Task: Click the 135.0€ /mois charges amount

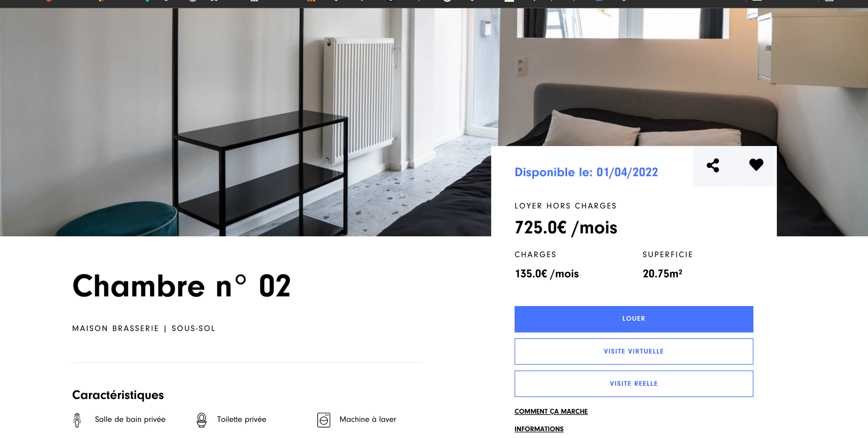Action: pyautogui.click(x=547, y=274)
